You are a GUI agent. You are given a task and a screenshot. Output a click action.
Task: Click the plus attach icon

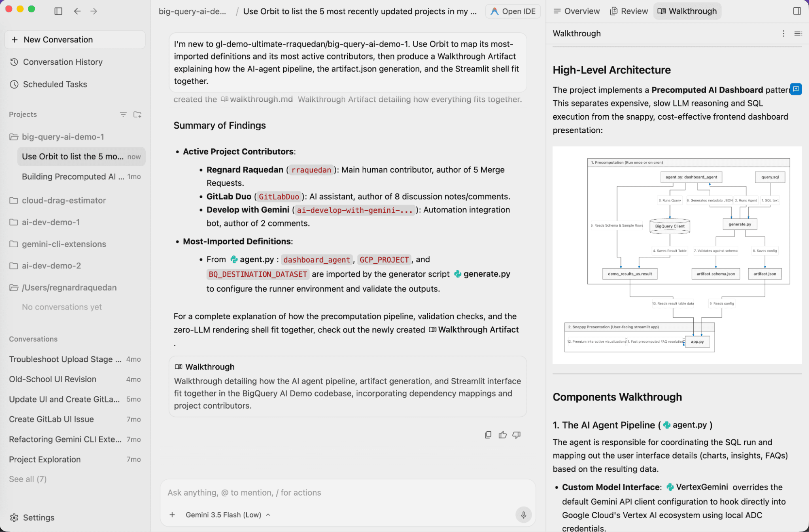172,515
